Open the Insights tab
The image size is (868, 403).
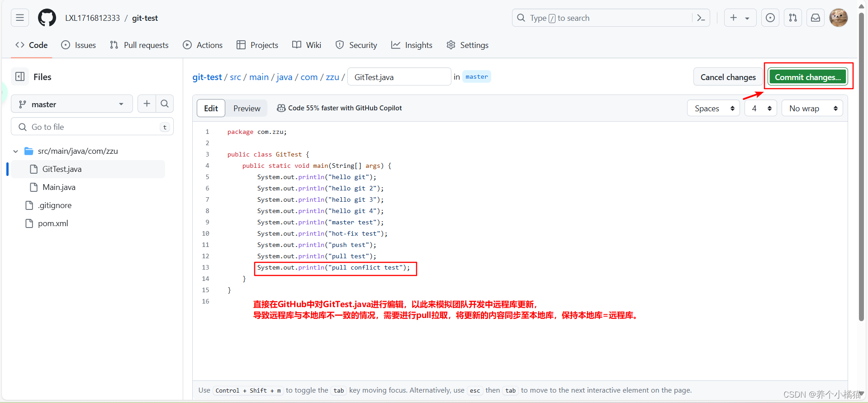[412, 45]
